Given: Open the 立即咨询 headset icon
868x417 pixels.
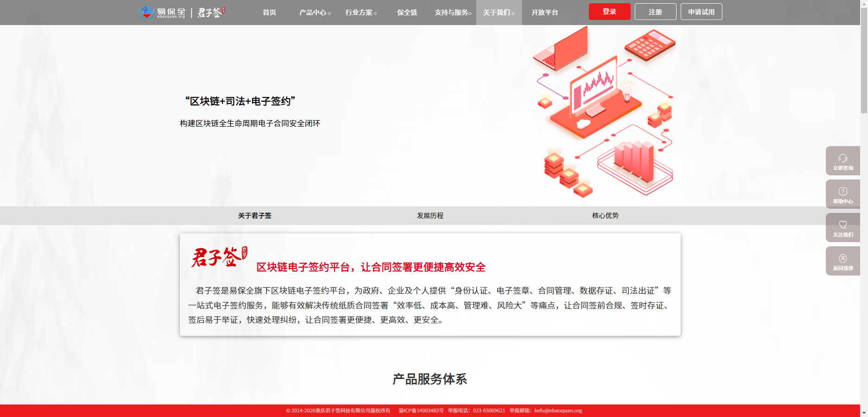Looking at the screenshot, I should click(x=842, y=158).
